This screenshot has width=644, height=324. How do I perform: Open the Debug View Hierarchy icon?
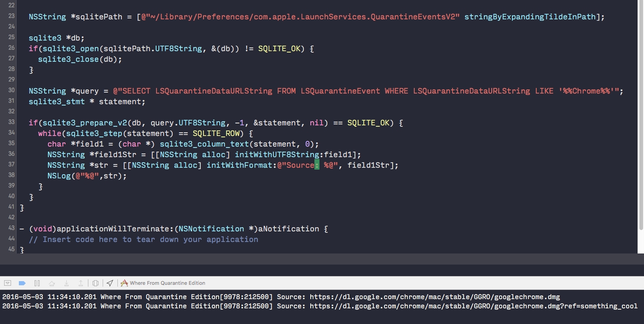pos(96,283)
